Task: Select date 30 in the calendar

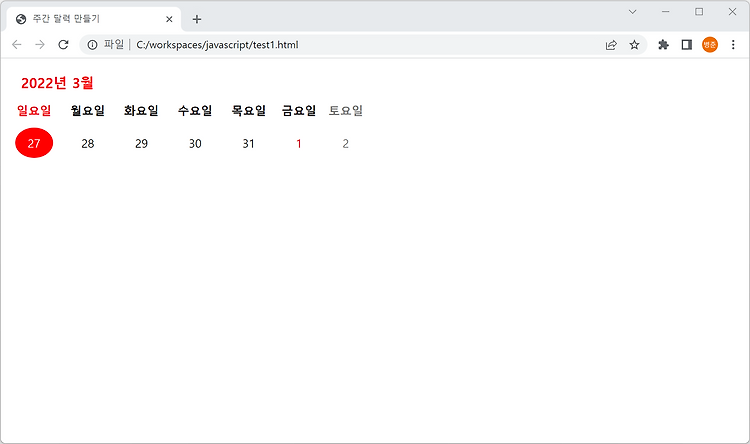Action: coord(195,144)
